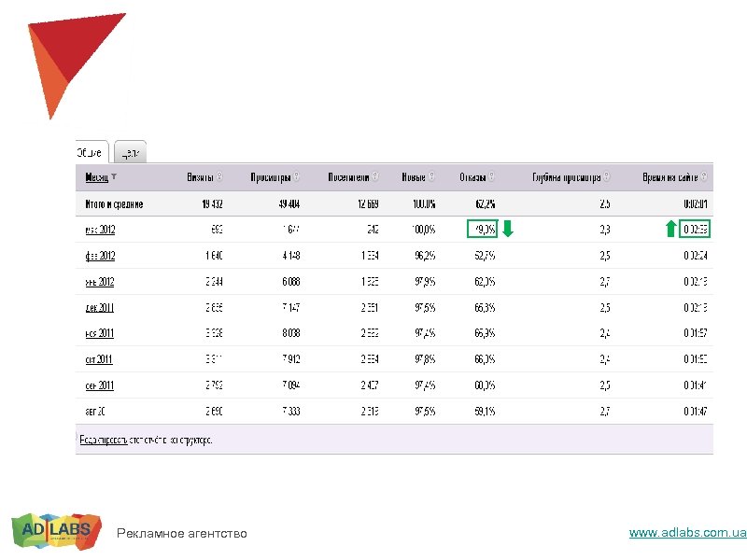Screen dimensions: 747x560
Task: Switch to the Цели tab
Action: pyautogui.click(x=130, y=152)
